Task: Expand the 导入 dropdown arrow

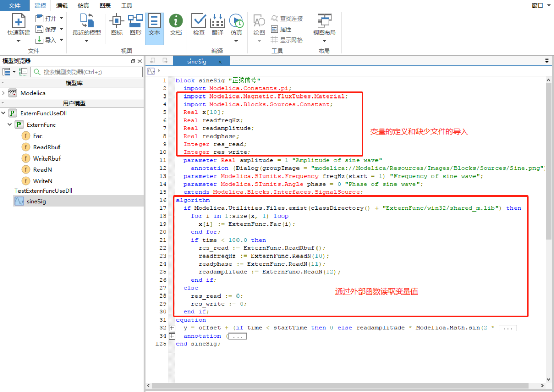Action: coord(61,40)
